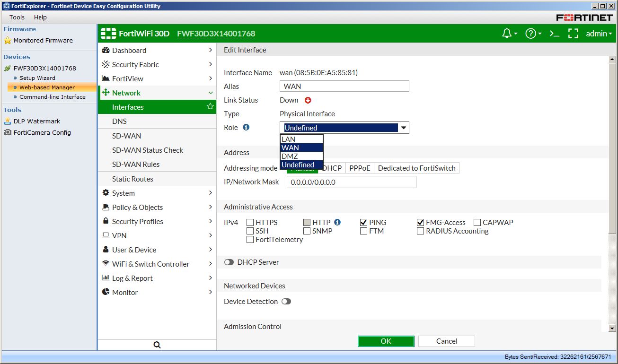Click the HTTP info icon
The height and width of the screenshot is (364, 618).
[x=337, y=222]
